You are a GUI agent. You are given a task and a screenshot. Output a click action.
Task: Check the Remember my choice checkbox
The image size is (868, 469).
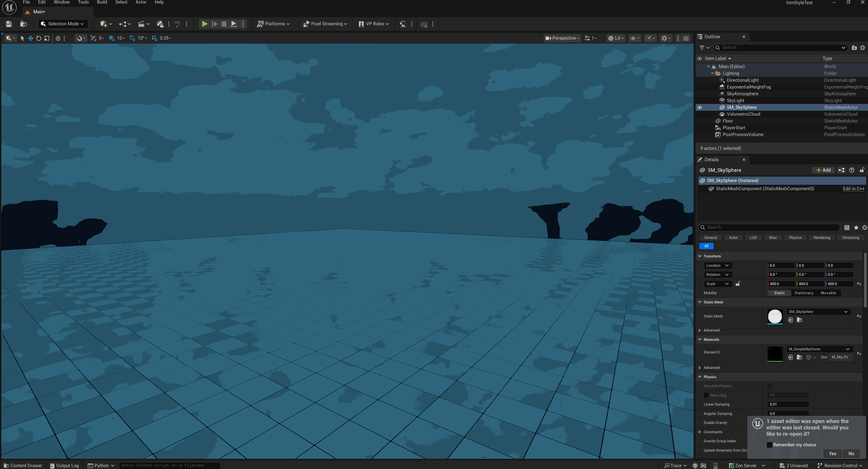769,445
